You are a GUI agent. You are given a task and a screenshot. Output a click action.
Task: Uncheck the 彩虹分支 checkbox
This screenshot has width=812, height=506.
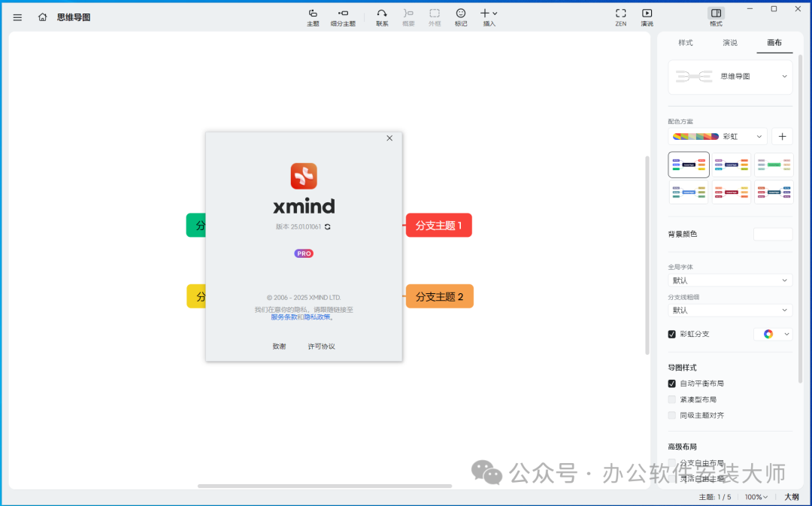[671, 334]
